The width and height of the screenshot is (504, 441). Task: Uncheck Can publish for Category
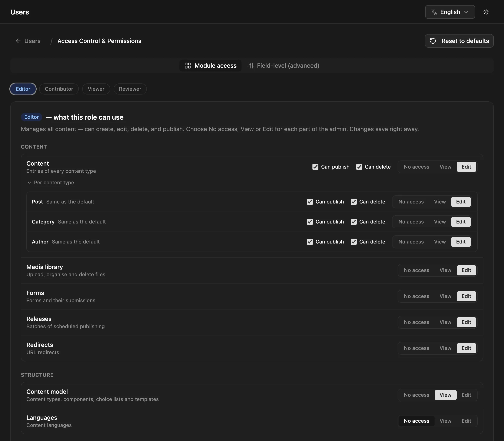click(x=310, y=222)
